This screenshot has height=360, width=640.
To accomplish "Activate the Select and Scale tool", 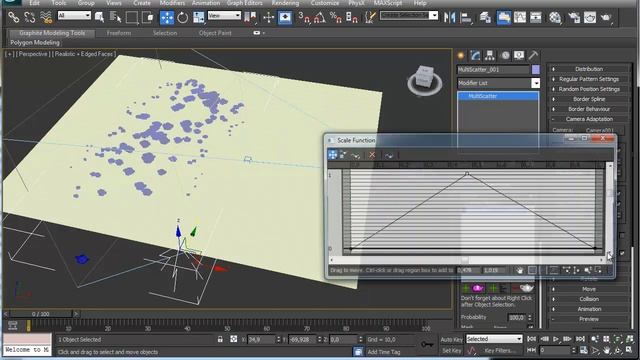I will click(x=199, y=17).
